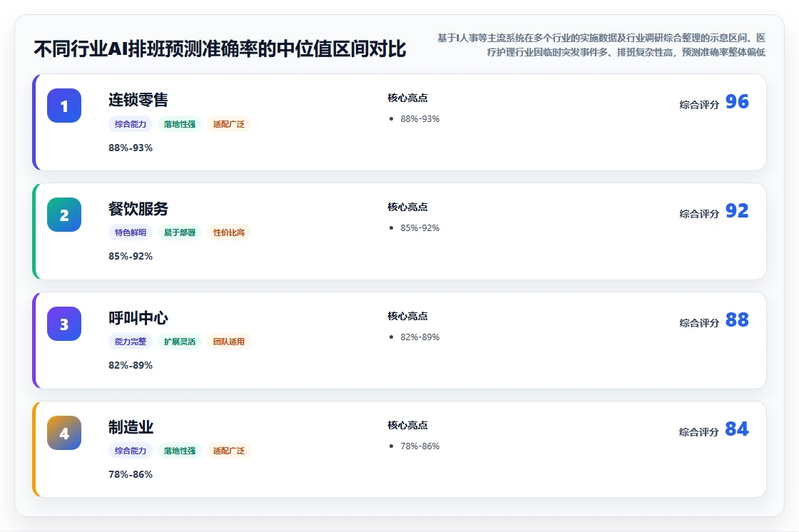This screenshot has height=532, width=799.
Task: Click the rank 4 number badge
Action: (x=64, y=433)
